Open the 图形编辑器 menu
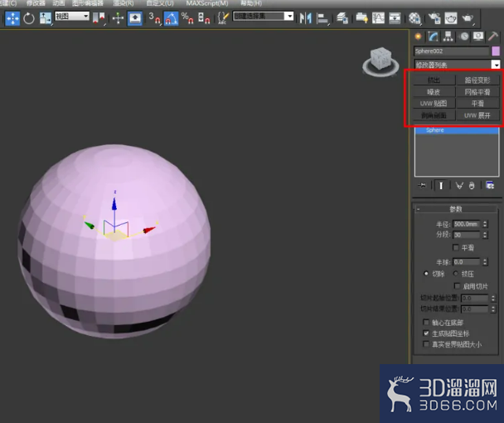 [x=87, y=3]
